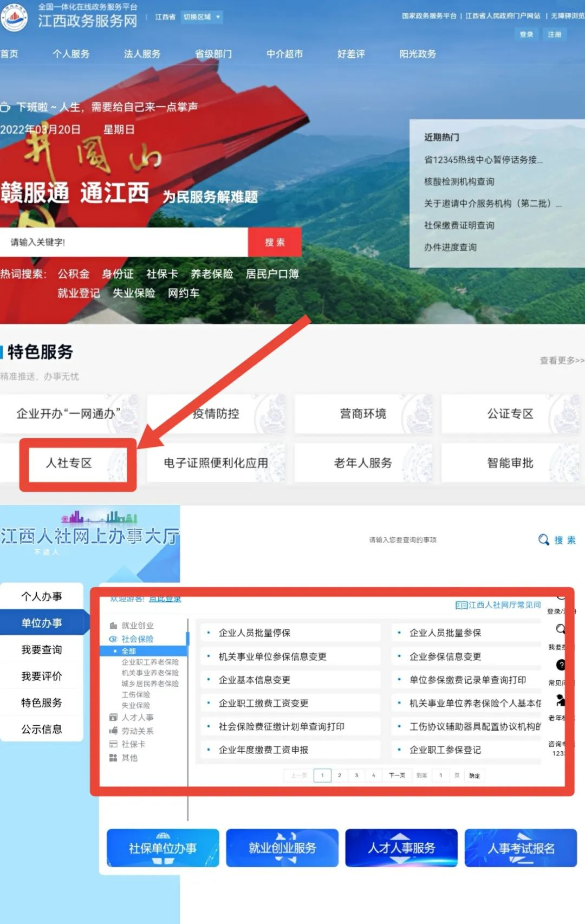Open 企业人员批量停保 service item
The height and width of the screenshot is (924, 585).
pyautogui.click(x=255, y=633)
